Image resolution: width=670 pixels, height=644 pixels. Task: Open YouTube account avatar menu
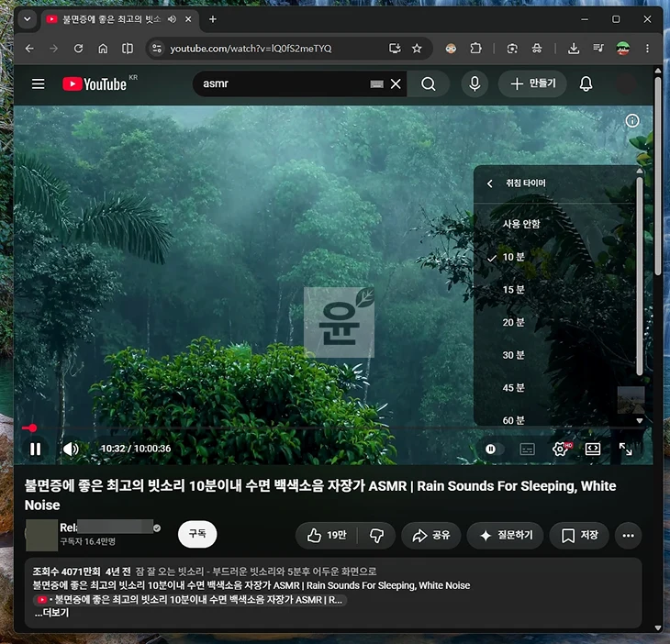tap(626, 83)
